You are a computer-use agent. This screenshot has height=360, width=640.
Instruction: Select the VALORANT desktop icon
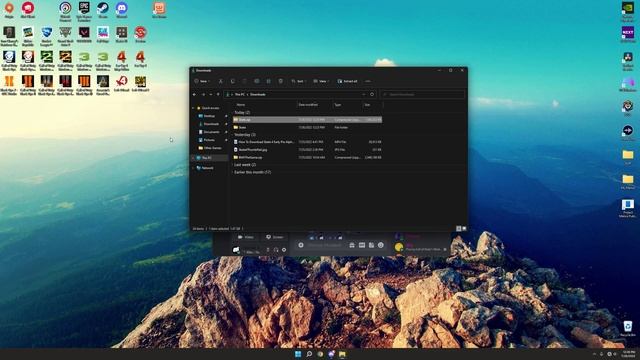(84, 35)
